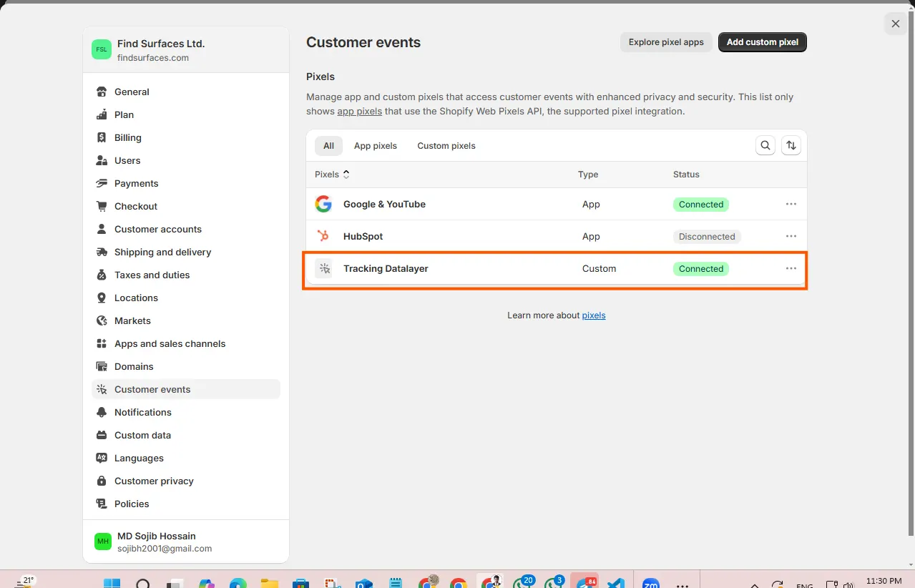This screenshot has height=588, width=915.
Task: Click the Add custom pixel button
Action: [763, 42]
